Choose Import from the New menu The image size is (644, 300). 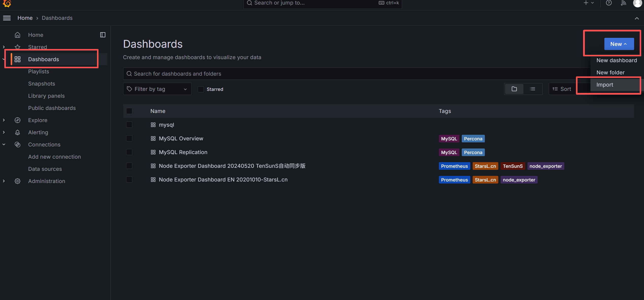point(605,85)
